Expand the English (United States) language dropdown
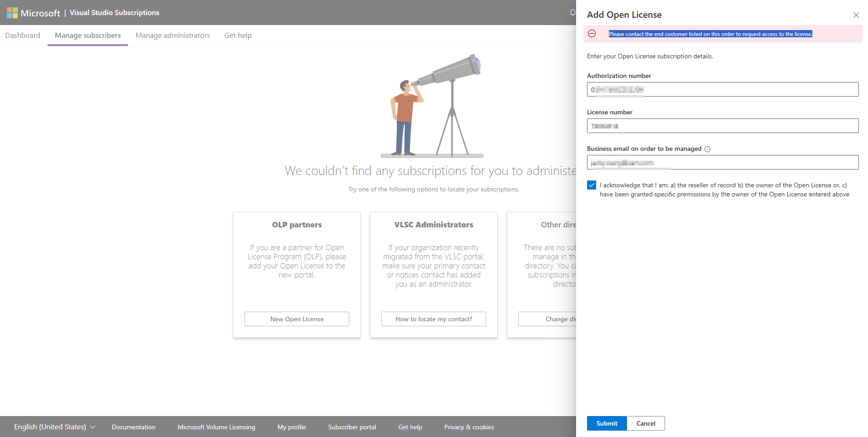Viewport: 868px width, 437px height. point(55,427)
